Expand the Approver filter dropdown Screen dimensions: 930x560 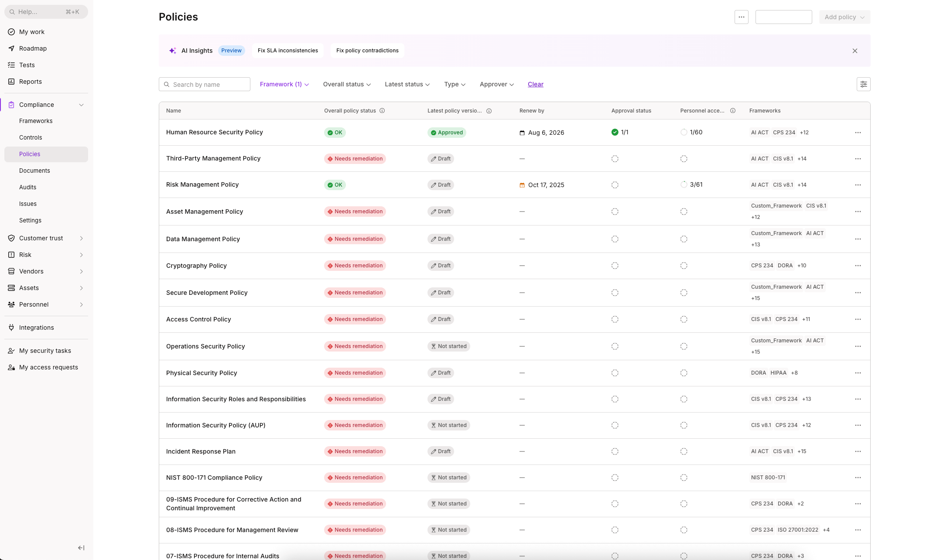[x=496, y=84]
